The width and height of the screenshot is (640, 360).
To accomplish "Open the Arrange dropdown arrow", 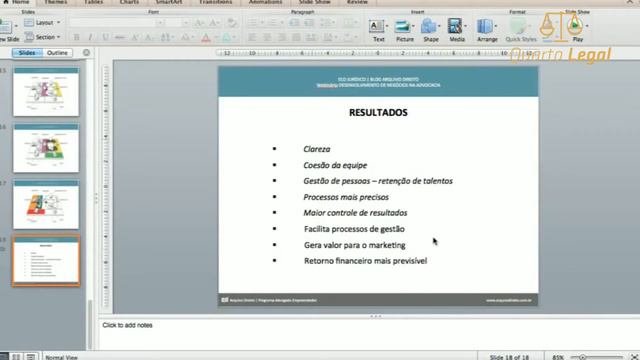I will (496, 27).
